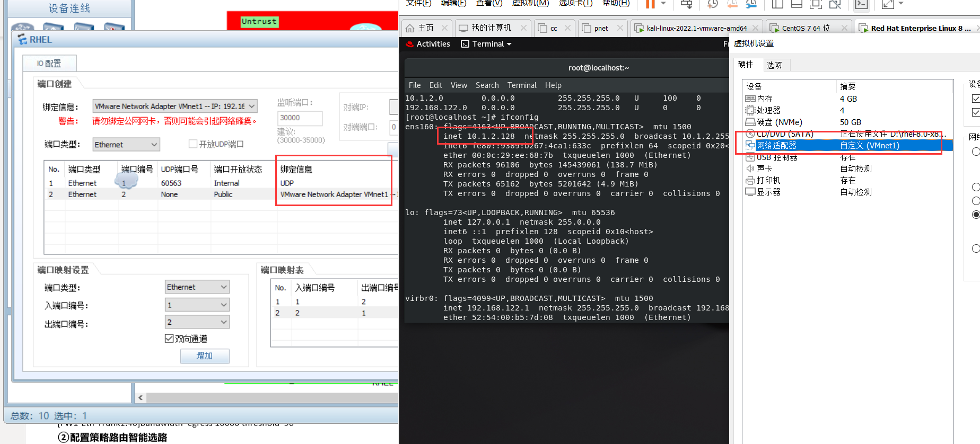This screenshot has height=444, width=980.
Task: Toggle the second device status checkbox in VM settings
Action: 976,112
